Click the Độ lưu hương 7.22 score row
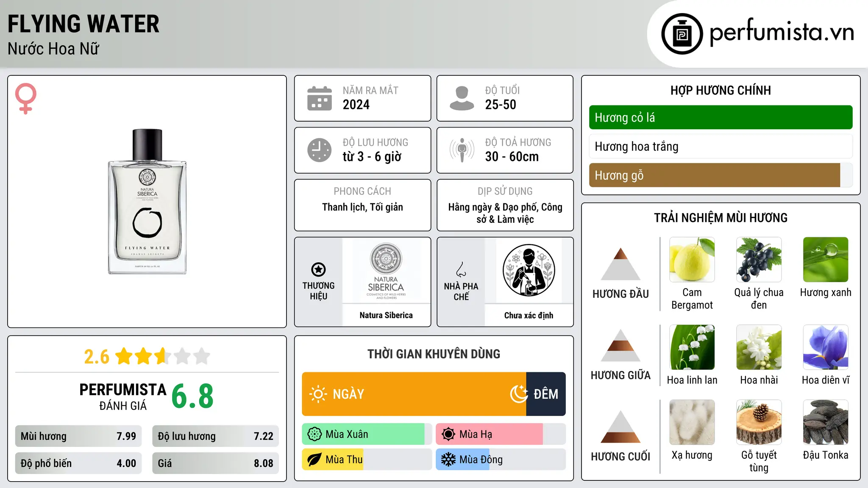The width and height of the screenshot is (868, 488). coord(215,436)
